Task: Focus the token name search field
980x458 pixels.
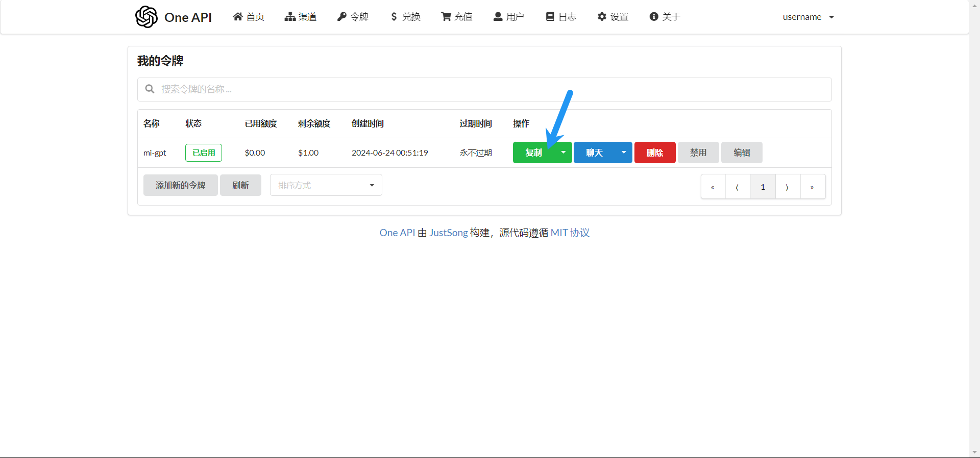Action: pos(484,89)
